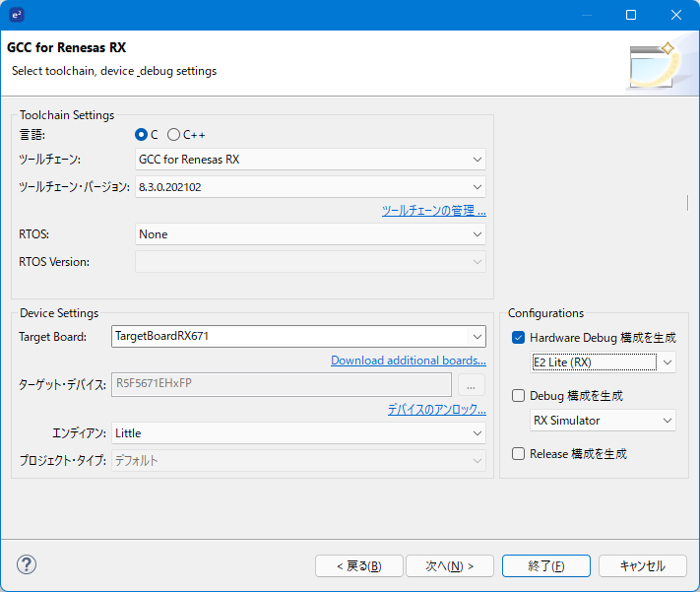700x592 pixels.
Task: Open the RTOS dropdown set to None
Action: (x=310, y=234)
